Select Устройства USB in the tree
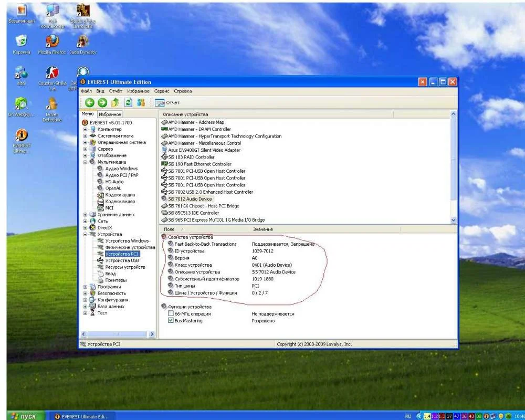 click(122, 260)
